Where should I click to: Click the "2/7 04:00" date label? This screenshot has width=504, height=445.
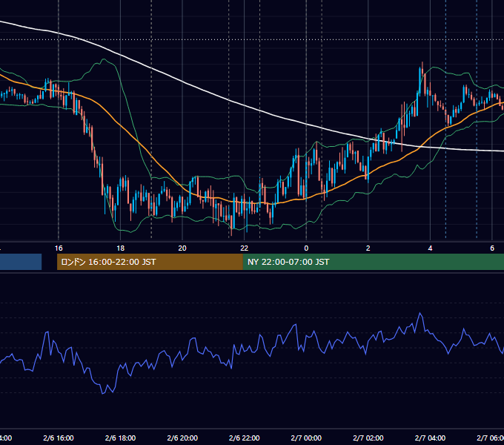pos(430,438)
